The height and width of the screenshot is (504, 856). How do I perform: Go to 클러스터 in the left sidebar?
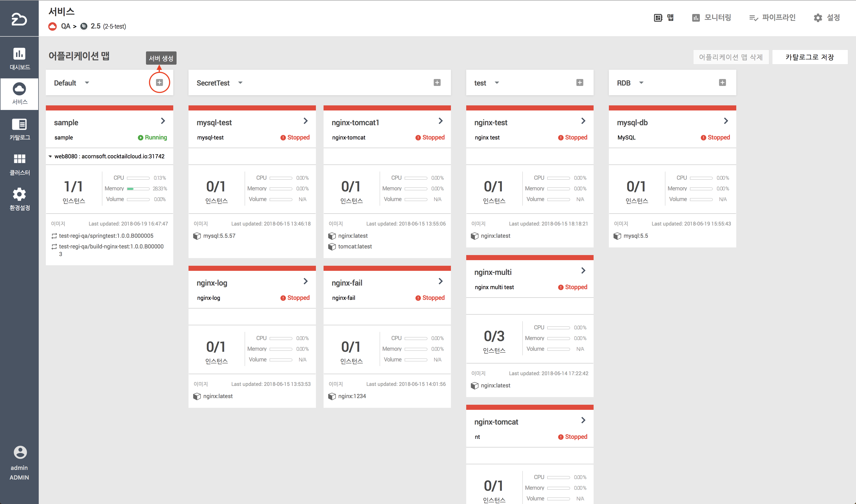pos(19,164)
